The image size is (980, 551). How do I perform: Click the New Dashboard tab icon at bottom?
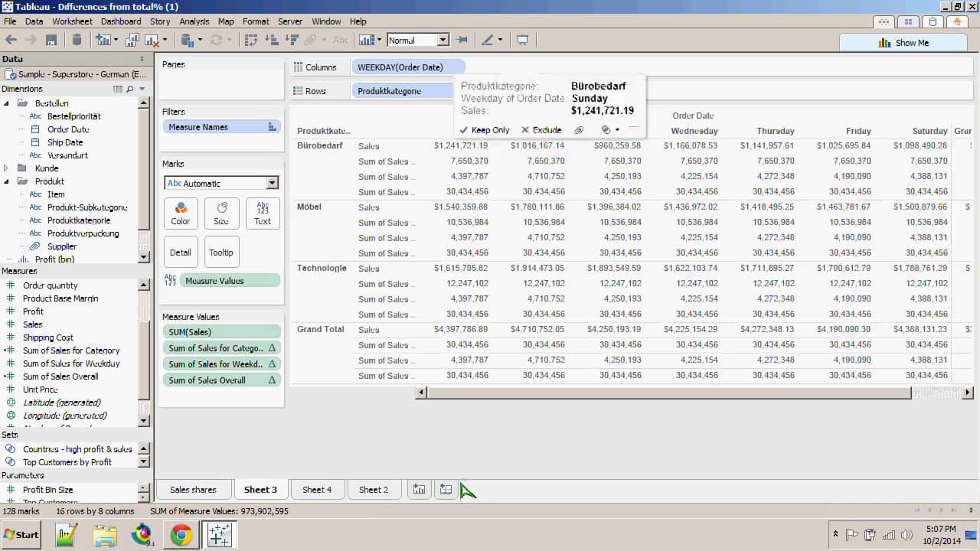click(446, 490)
